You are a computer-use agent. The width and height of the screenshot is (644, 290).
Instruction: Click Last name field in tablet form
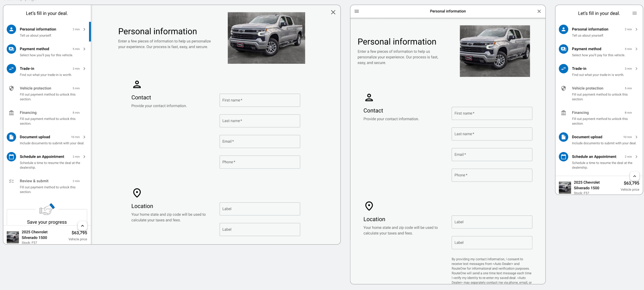click(492, 134)
